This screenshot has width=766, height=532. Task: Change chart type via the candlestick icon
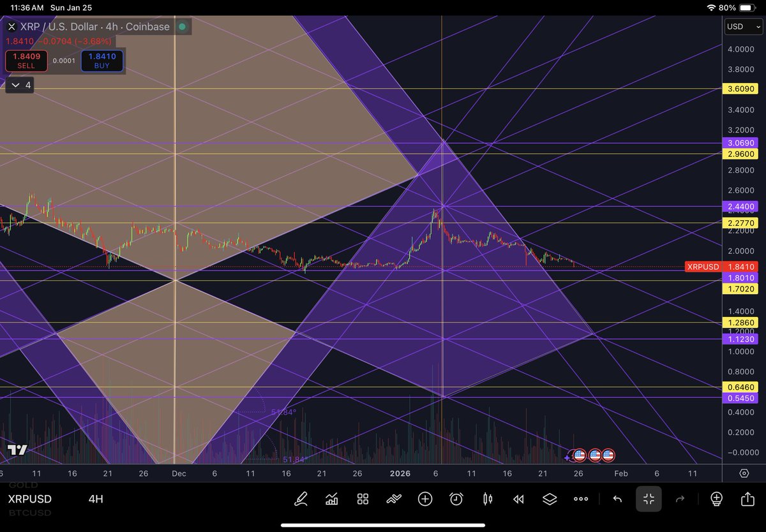pyautogui.click(x=488, y=499)
